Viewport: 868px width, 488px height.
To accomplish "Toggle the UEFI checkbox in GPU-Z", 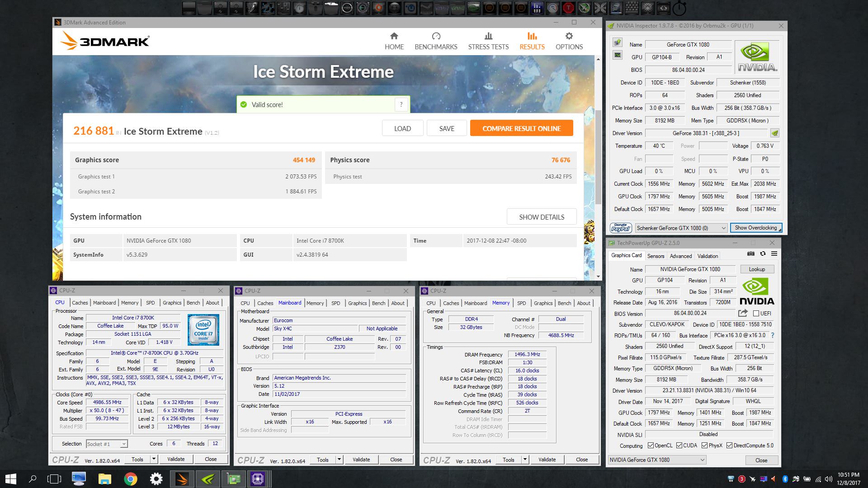I will (x=756, y=313).
